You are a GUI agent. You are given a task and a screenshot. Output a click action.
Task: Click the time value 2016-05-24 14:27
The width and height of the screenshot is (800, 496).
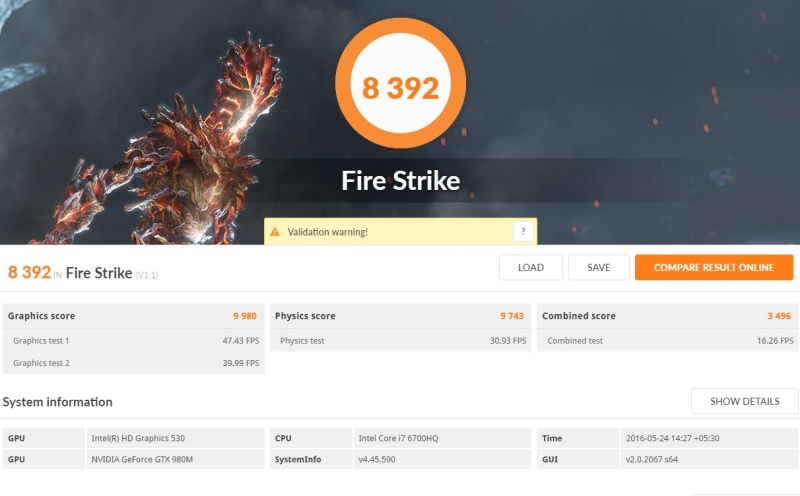click(x=672, y=438)
